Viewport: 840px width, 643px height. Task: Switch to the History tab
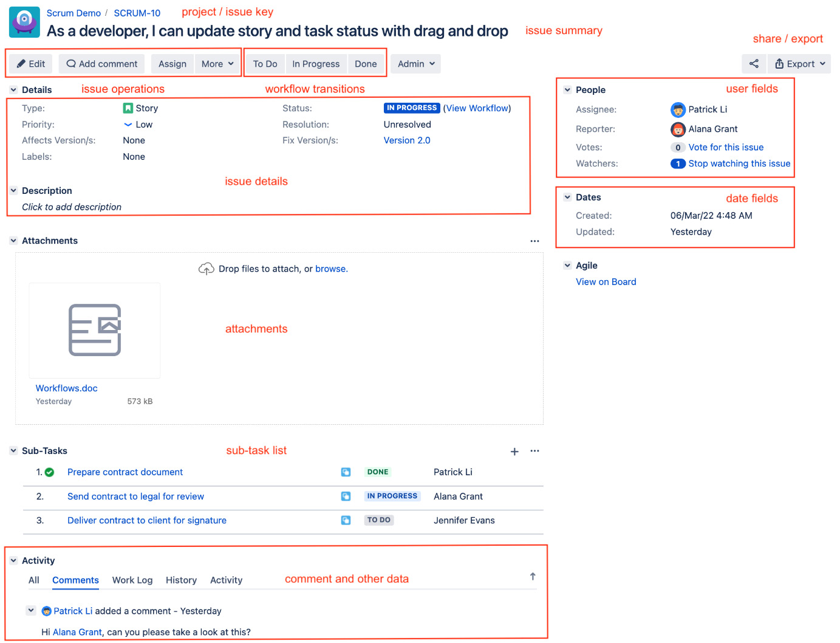[x=181, y=580]
